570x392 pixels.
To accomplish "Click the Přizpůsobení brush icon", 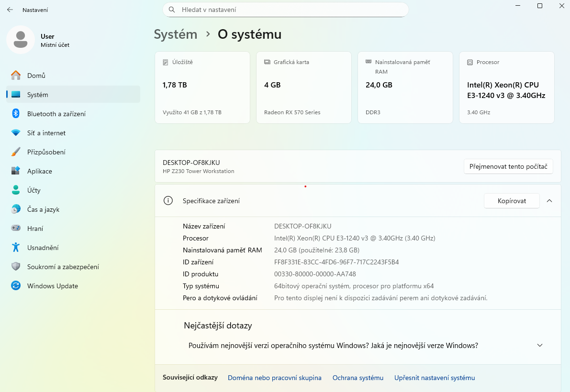I will click(16, 152).
